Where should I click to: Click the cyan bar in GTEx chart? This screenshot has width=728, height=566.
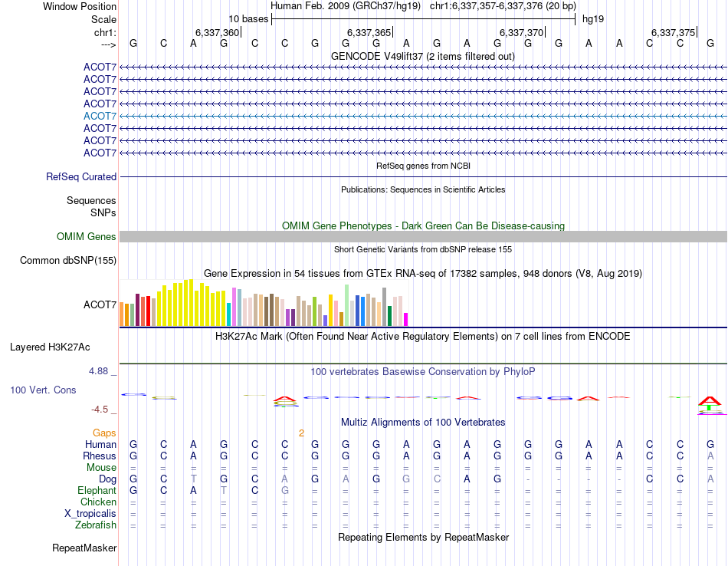[x=229, y=314]
